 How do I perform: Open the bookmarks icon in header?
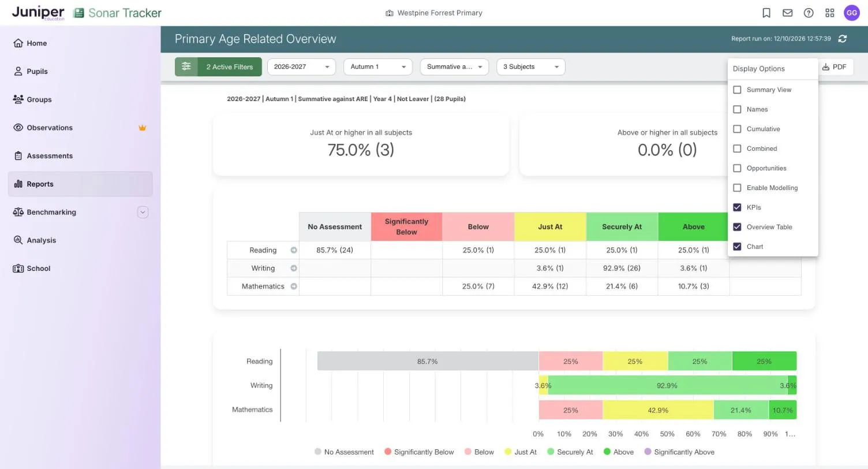[x=766, y=13]
